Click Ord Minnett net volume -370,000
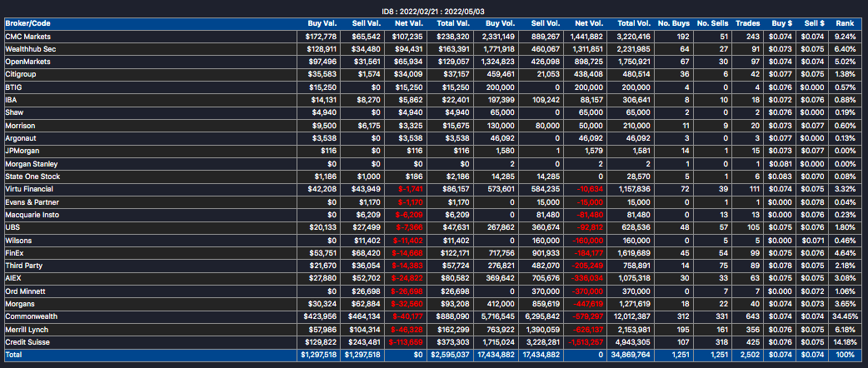 coord(588,291)
